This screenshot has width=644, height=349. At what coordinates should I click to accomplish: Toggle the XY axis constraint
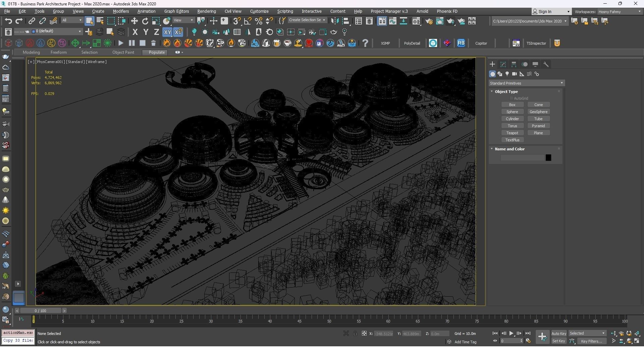tap(167, 32)
